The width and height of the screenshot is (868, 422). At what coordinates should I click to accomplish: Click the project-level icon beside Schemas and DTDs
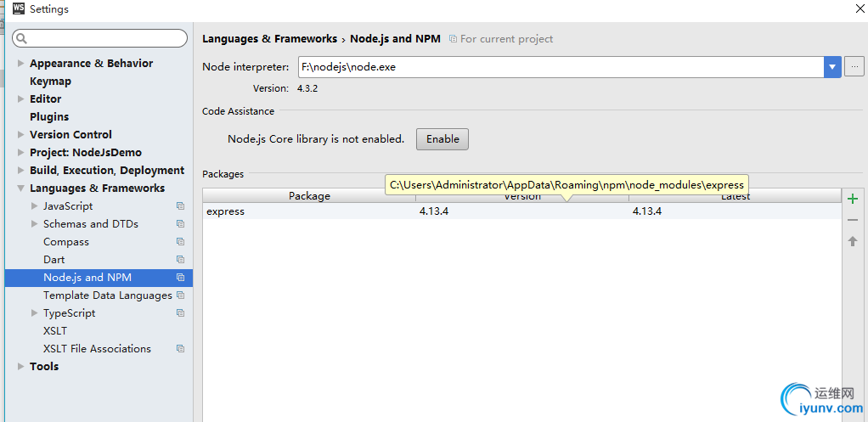(180, 224)
